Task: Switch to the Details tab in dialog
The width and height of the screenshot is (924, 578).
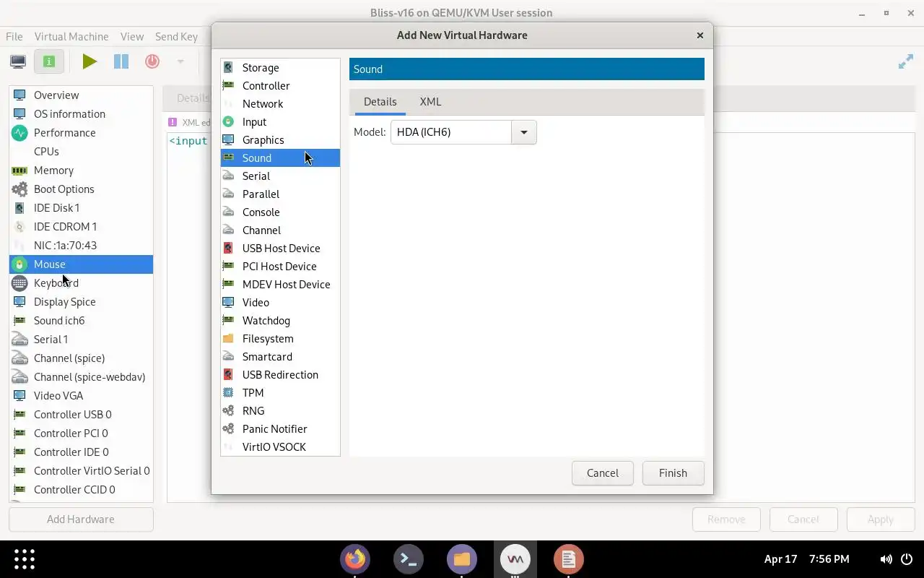Action: (380, 102)
